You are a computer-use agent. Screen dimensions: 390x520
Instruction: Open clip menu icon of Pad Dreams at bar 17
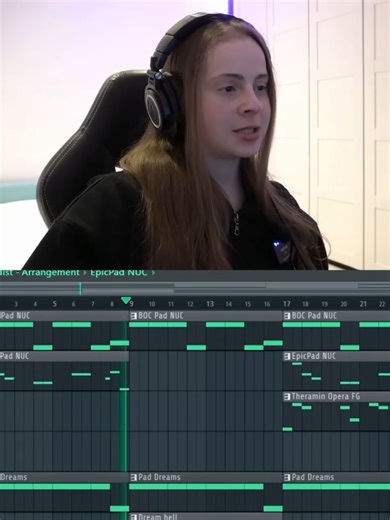pyautogui.click(x=287, y=477)
